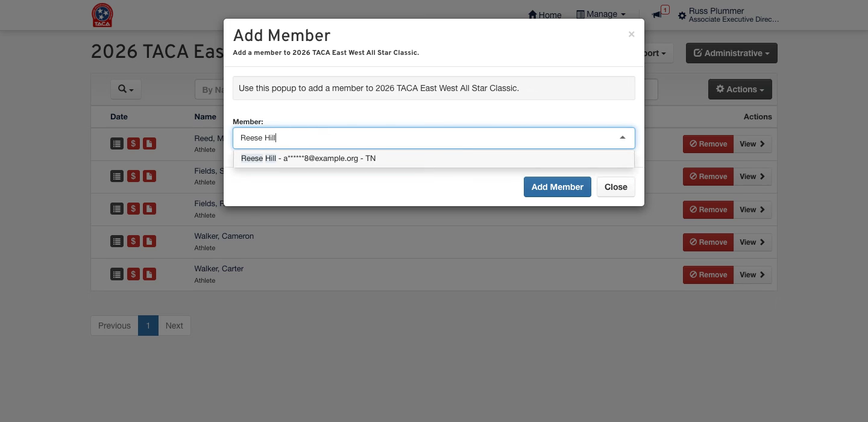Click the Add Member button

pos(558,187)
